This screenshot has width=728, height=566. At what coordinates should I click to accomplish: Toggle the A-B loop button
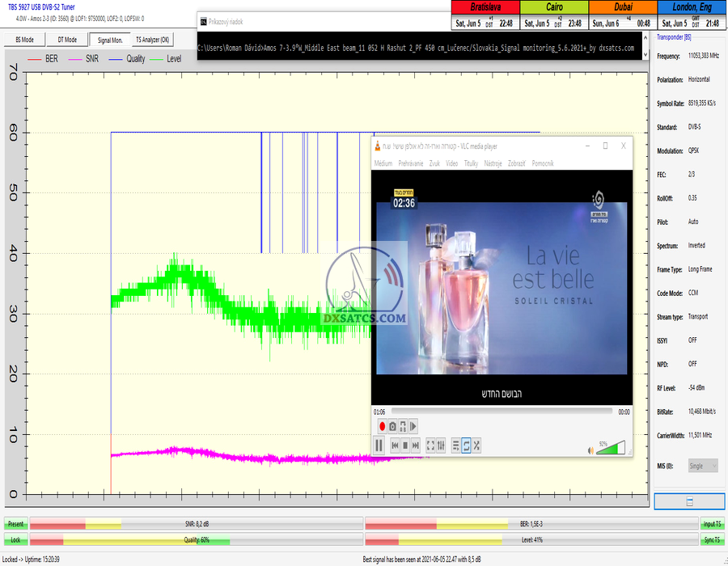[x=403, y=426]
